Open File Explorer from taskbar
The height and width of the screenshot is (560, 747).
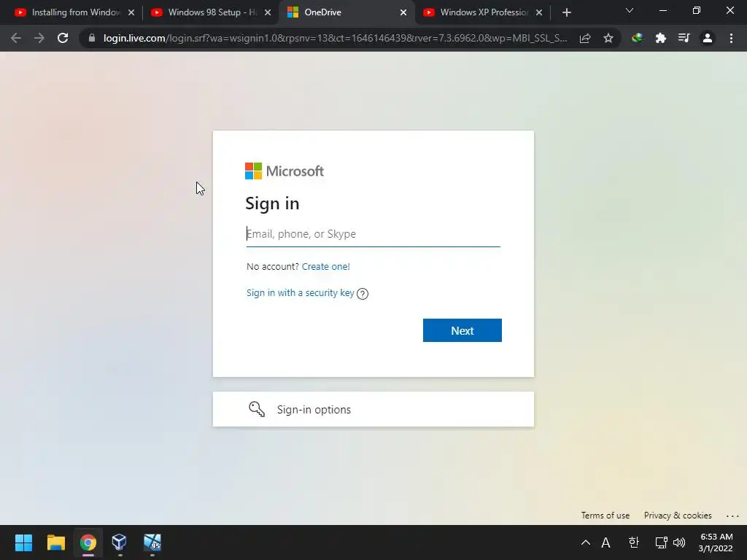pyautogui.click(x=55, y=542)
